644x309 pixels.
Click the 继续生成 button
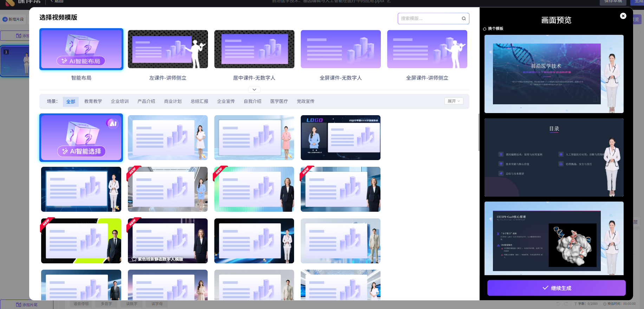coord(556,288)
